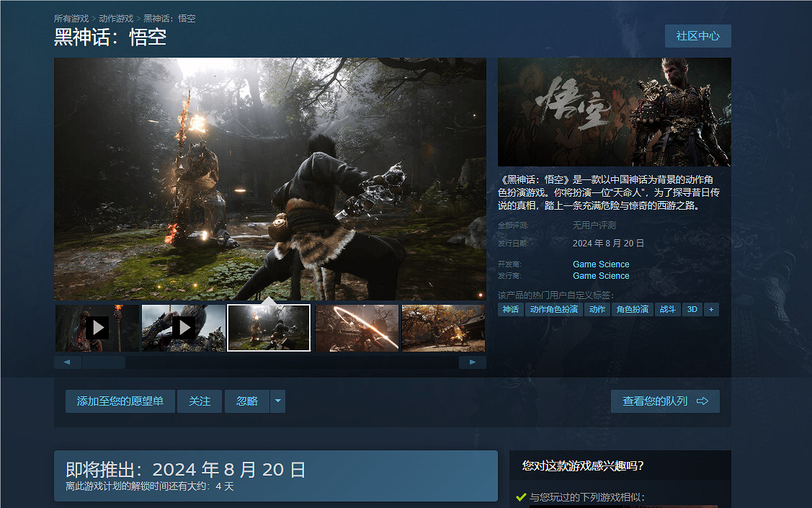Screen dimensions: 812x508
Task: Select the fiery ring screenshot thumbnail
Action: (x=357, y=328)
